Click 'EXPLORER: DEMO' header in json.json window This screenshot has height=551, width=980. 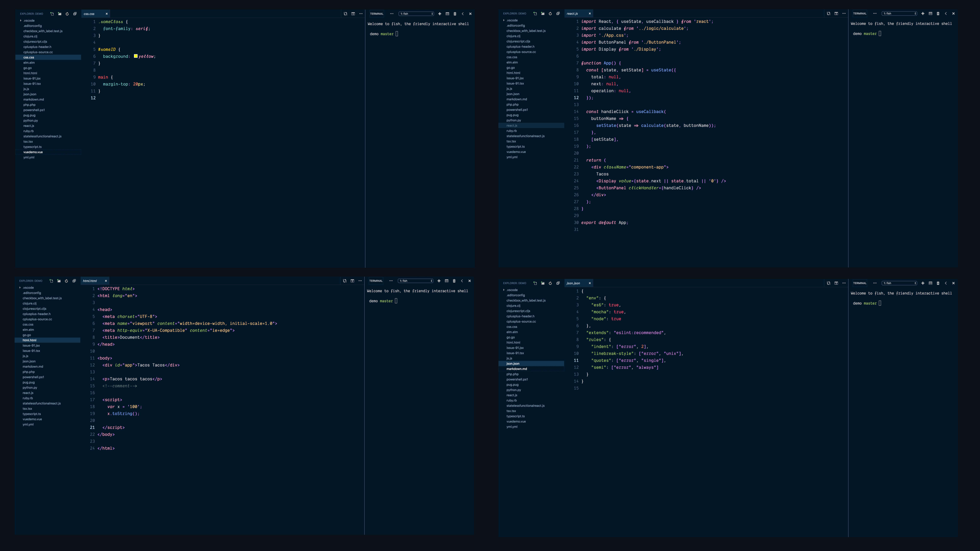[x=514, y=283]
